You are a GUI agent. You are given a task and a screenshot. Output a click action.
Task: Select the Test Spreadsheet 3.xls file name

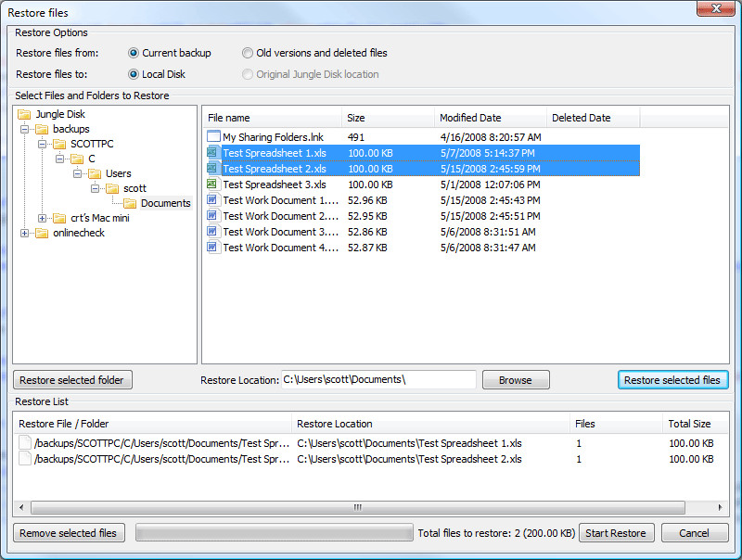point(275,185)
